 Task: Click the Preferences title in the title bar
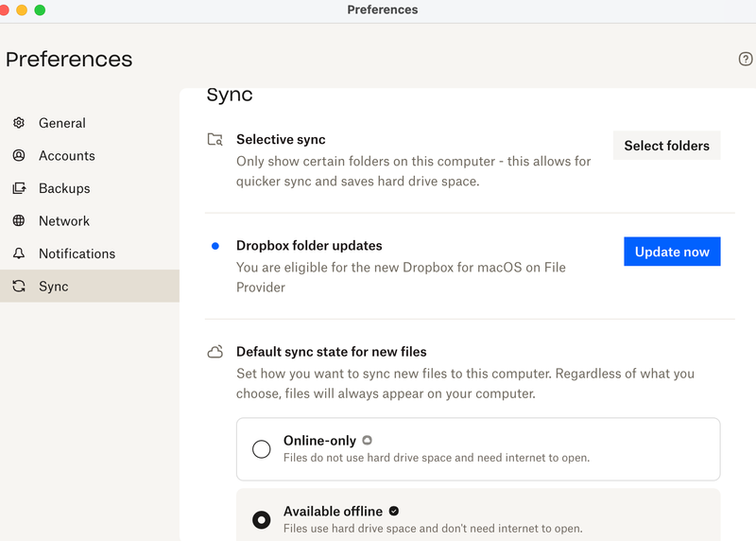coord(382,9)
